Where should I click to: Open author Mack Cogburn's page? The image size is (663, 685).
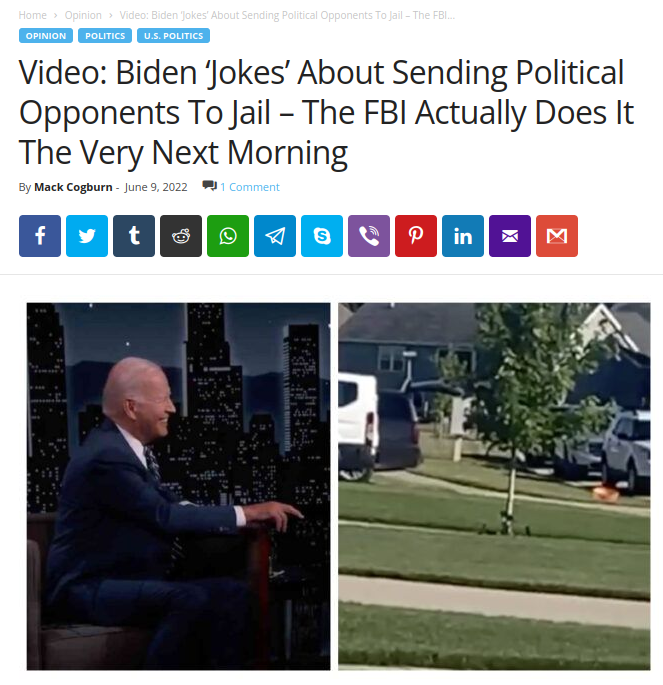pos(73,187)
